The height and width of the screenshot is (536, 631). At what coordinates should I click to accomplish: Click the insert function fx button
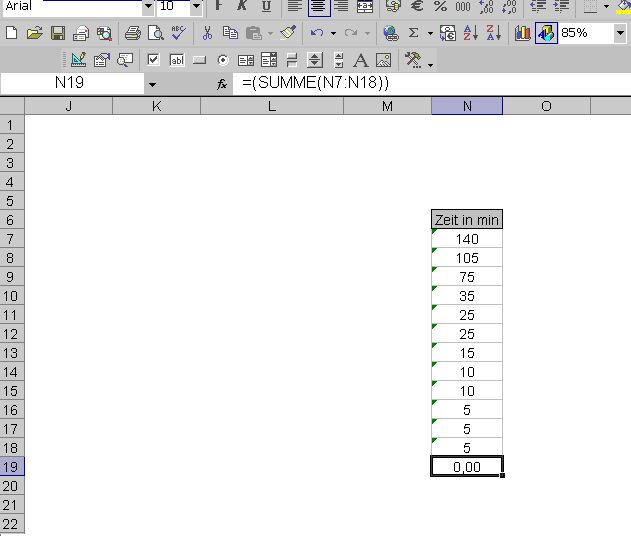point(222,84)
